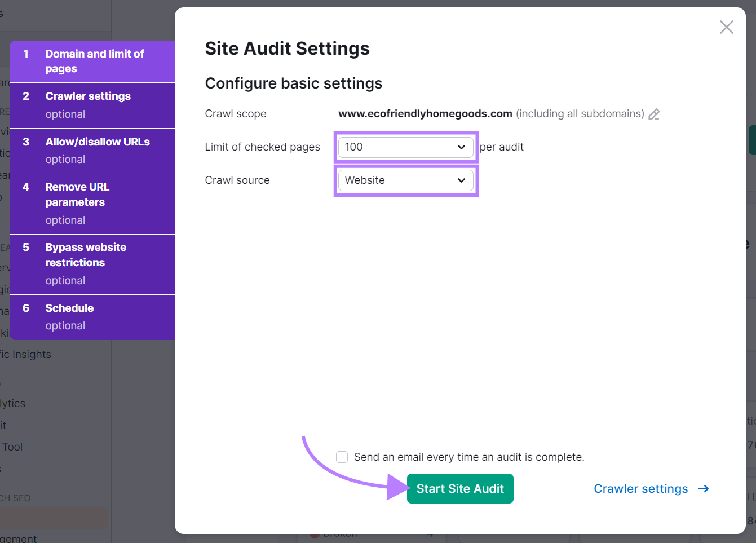
Task: Select step 3 Allow/disallow URLs
Action: click(92, 151)
